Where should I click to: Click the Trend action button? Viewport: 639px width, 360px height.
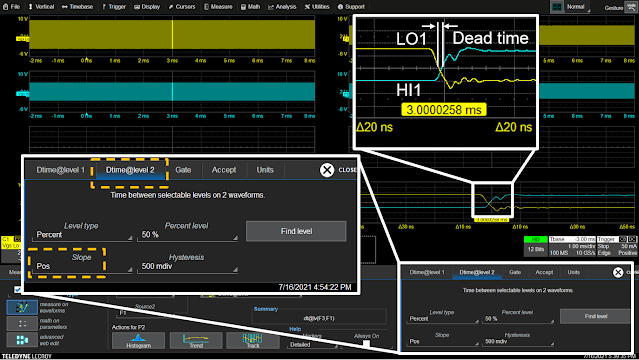pos(196,340)
